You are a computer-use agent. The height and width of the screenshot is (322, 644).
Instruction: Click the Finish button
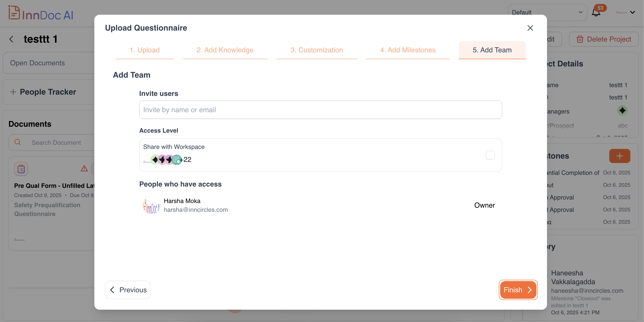tap(518, 290)
